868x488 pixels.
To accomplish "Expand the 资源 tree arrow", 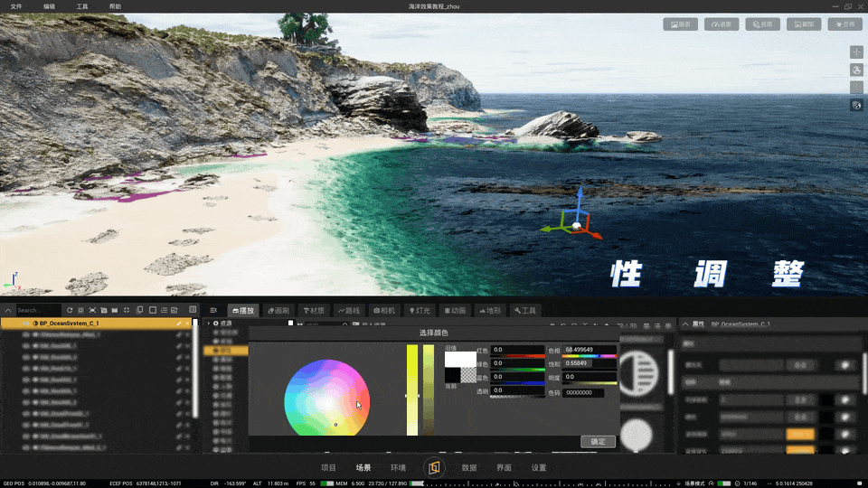I will coord(209,324).
